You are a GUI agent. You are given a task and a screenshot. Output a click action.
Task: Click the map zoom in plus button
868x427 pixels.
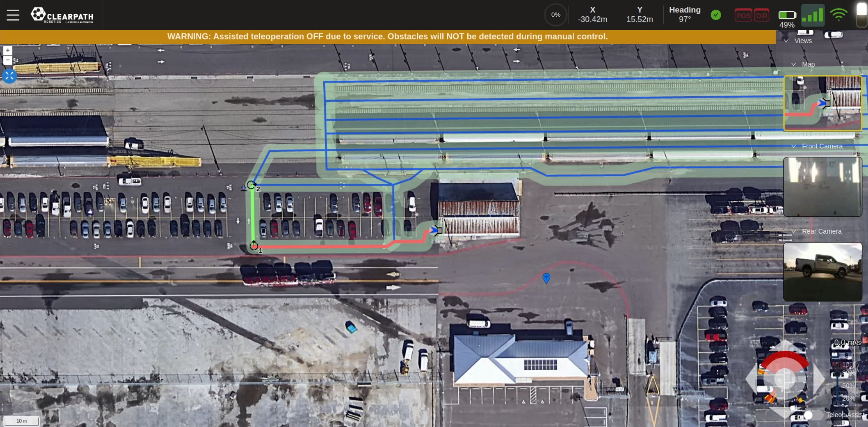coord(8,50)
